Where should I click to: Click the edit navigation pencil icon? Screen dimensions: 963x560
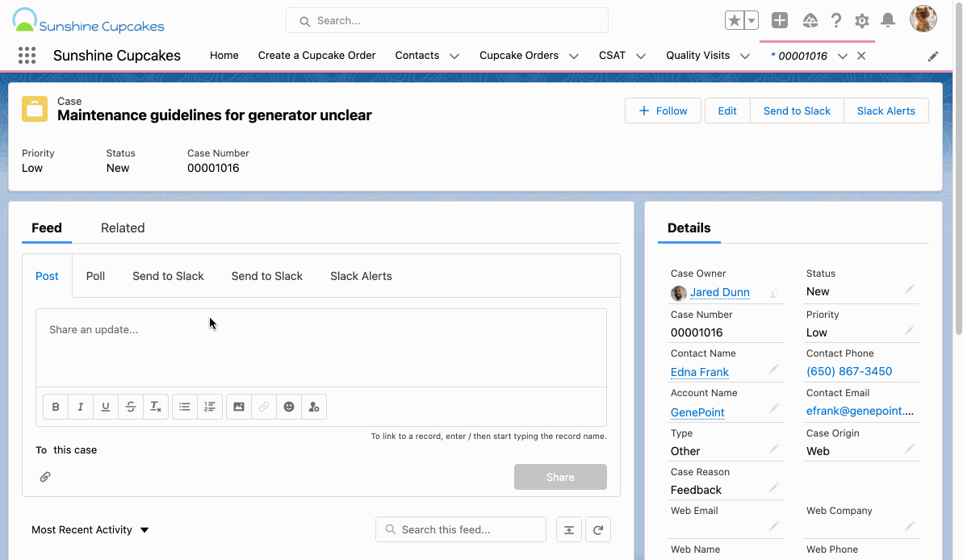[x=933, y=56]
